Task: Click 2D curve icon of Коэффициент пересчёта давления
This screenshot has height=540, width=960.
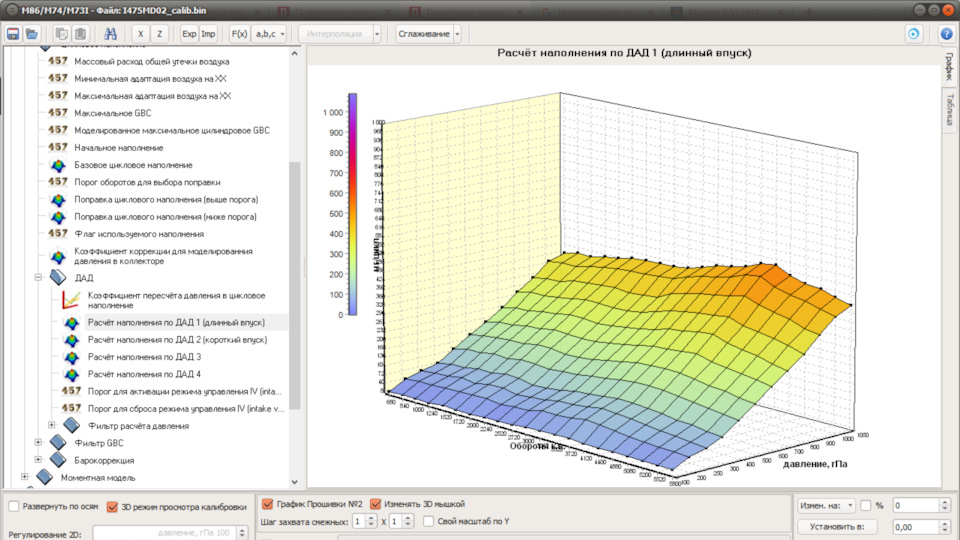Action: [71, 300]
